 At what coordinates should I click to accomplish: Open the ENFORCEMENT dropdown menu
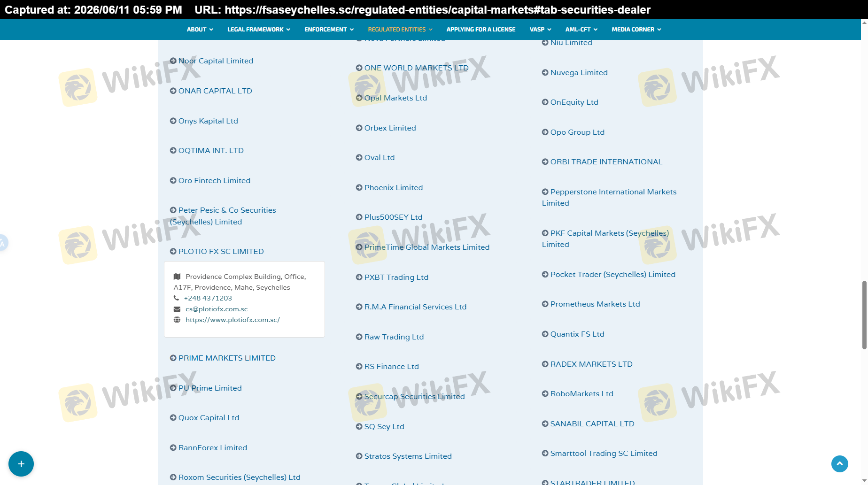pyautogui.click(x=329, y=30)
